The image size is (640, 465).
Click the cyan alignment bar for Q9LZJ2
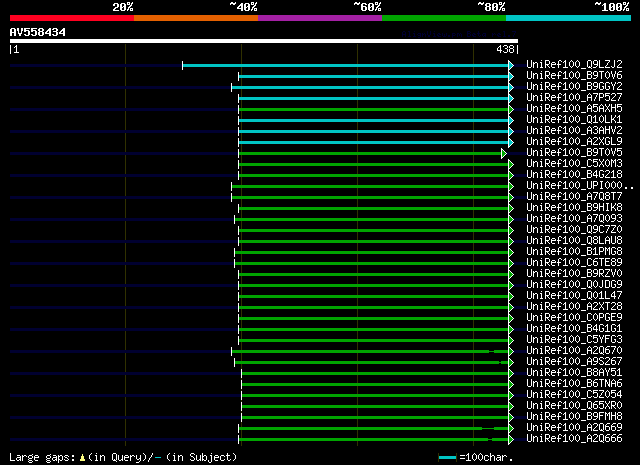click(346, 65)
